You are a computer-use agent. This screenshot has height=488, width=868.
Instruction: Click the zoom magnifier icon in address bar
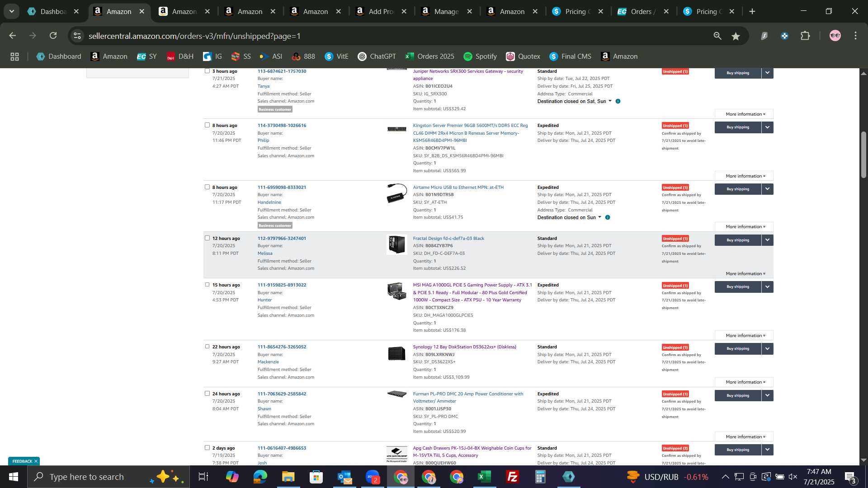(x=717, y=36)
